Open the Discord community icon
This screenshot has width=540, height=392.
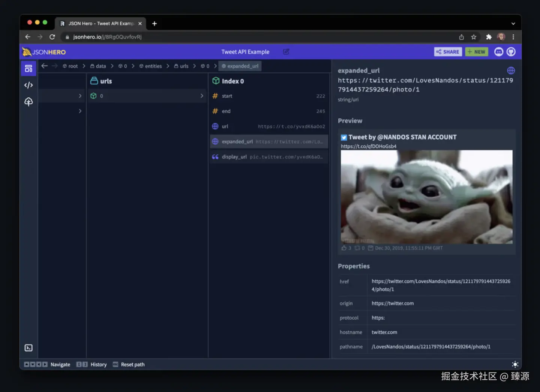(498, 52)
